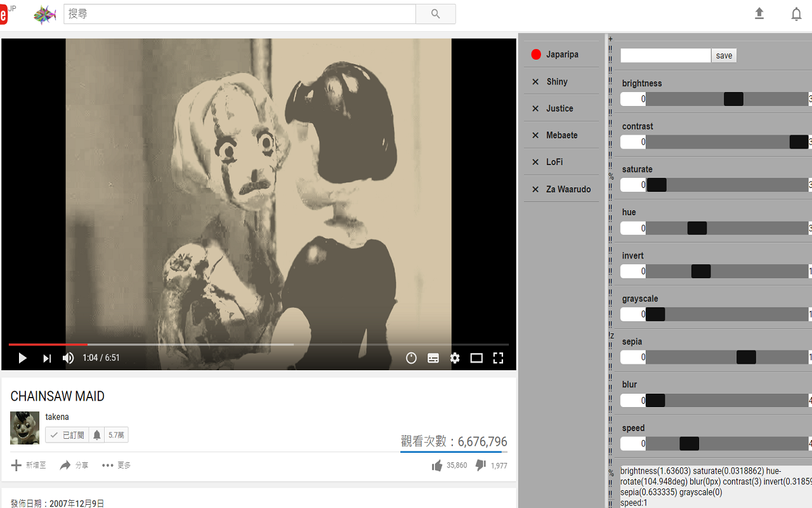This screenshot has height=508, width=812.
Task: Click the search magnifier button
Action: pos(435,14)
